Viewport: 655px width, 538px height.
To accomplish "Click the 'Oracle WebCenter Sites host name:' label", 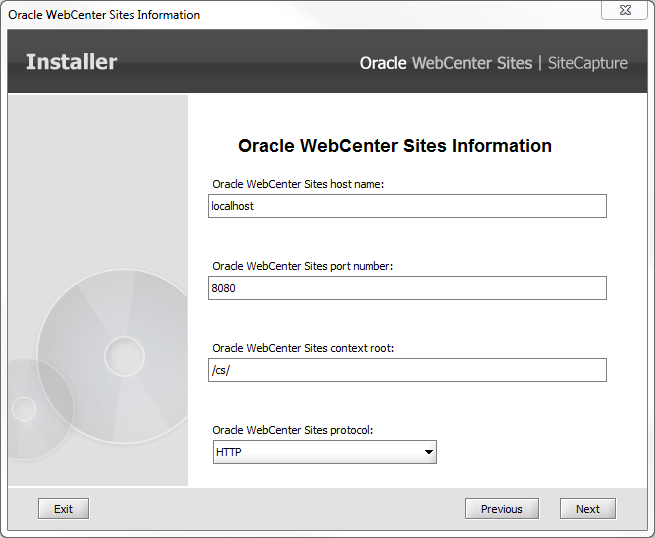I will (298, 184).
